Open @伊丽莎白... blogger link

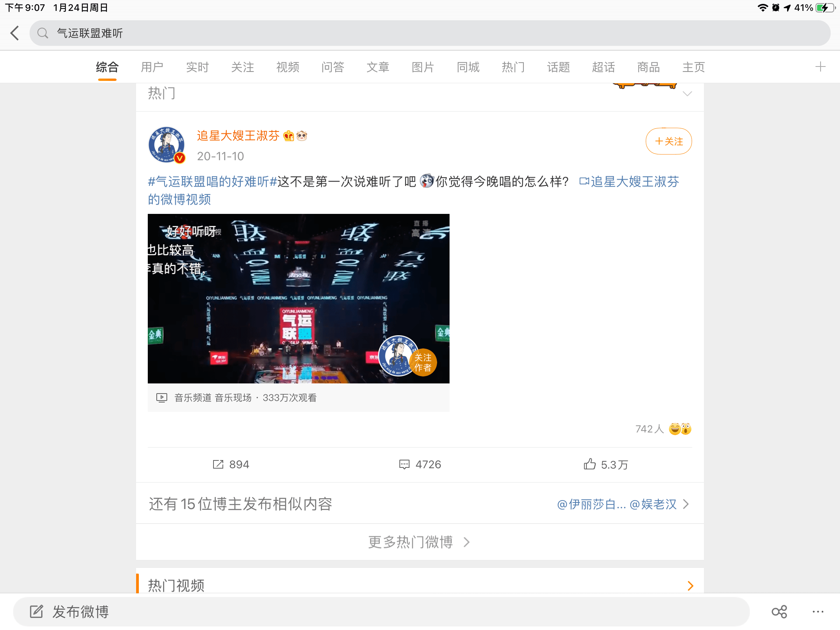click(591, 504)
